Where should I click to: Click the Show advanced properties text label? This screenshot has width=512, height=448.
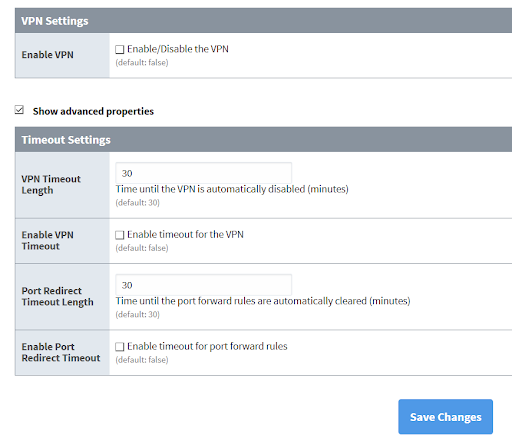[x=93, y=111]
